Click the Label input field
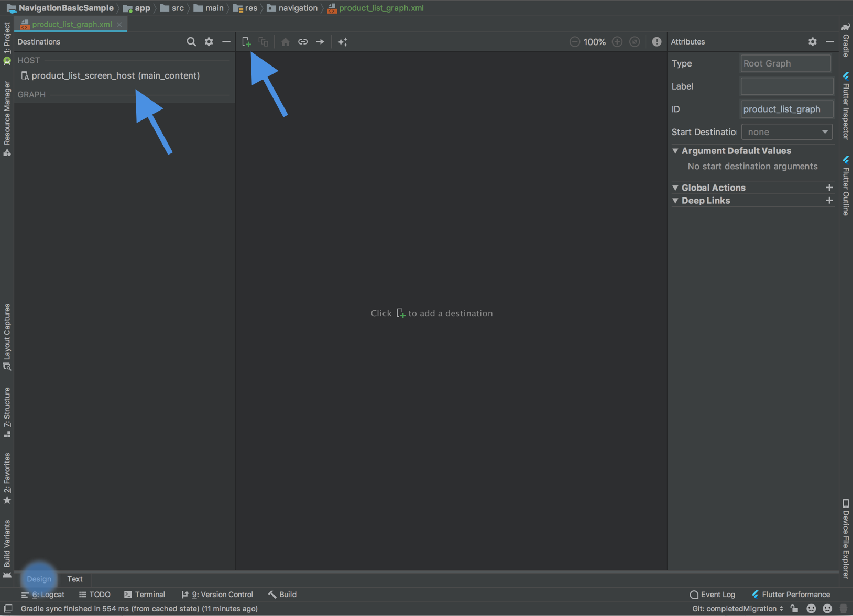The width and height of the screenshot is (853, 616). (x=786, y=86)
